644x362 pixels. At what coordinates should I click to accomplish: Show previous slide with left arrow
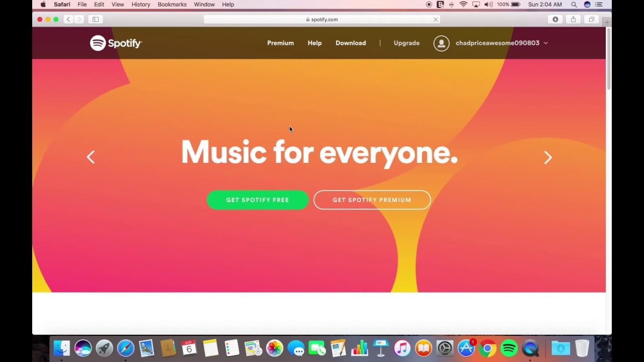point(91,157)
